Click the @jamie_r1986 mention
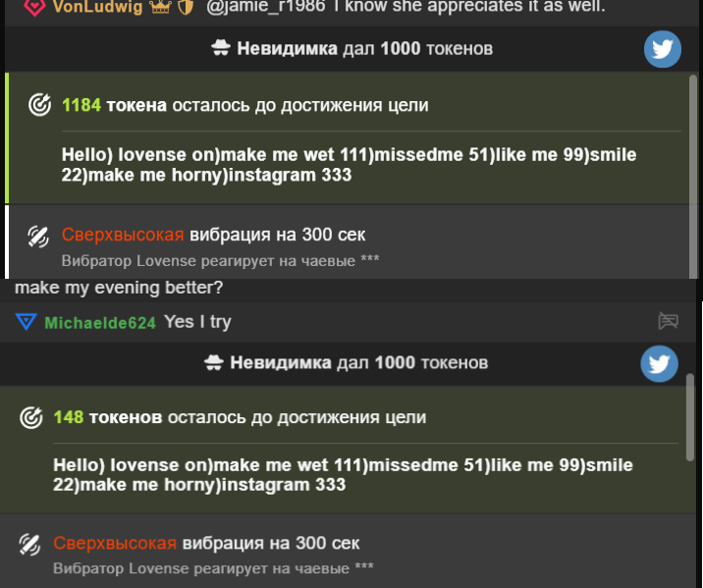 (x=266, y=6)
